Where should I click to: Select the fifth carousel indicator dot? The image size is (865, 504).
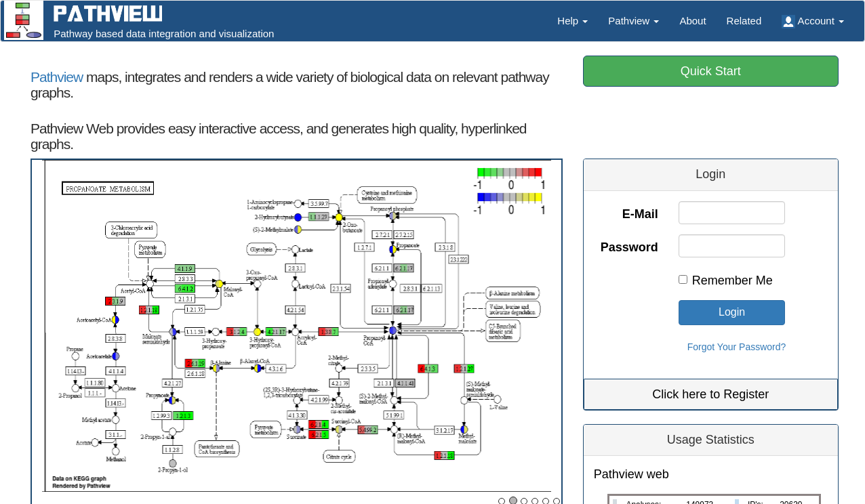[x=546, y=501]
